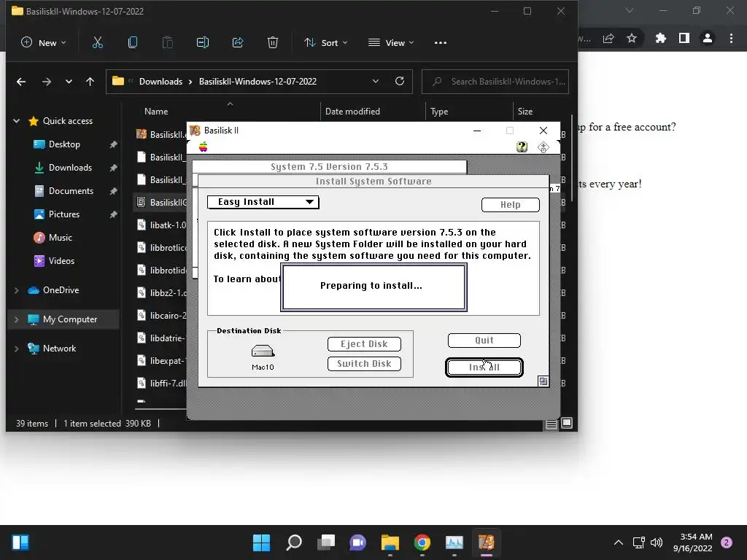Open the Chat app on taskbar

[357, 542]
